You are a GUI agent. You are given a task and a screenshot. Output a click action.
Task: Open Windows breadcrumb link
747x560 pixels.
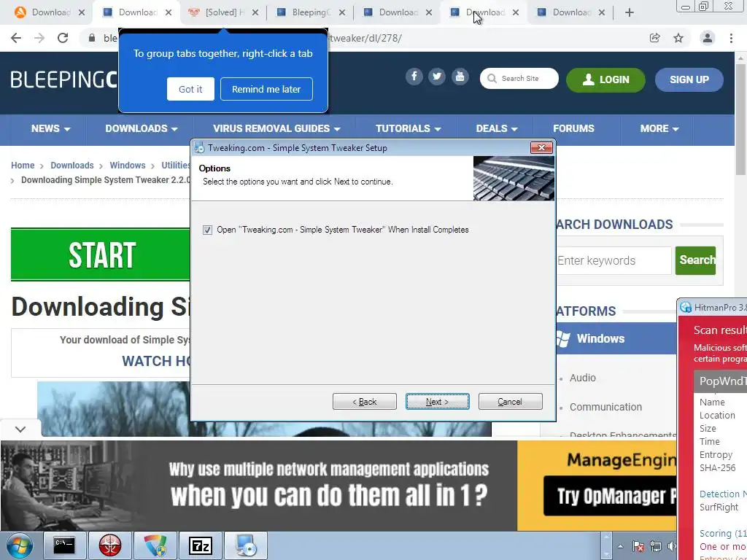pos(127,166)
